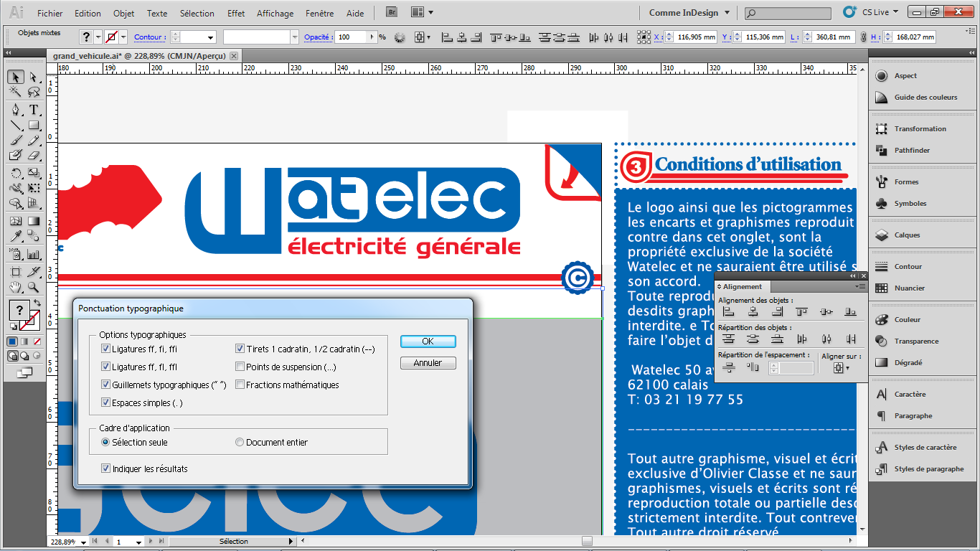Close the grand_vehicule.ai document tab
This screenshot has height=551, width=980.
tap(234, 55)
